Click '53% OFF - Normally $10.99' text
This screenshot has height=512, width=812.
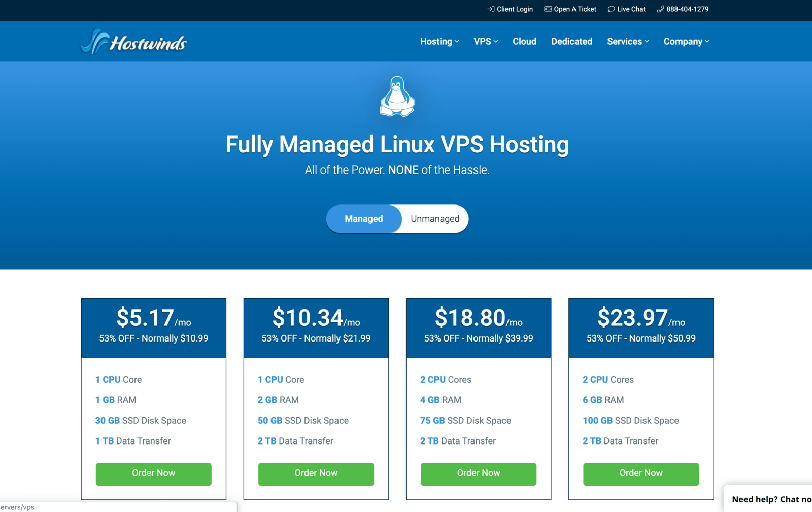(x=154, y=338)
